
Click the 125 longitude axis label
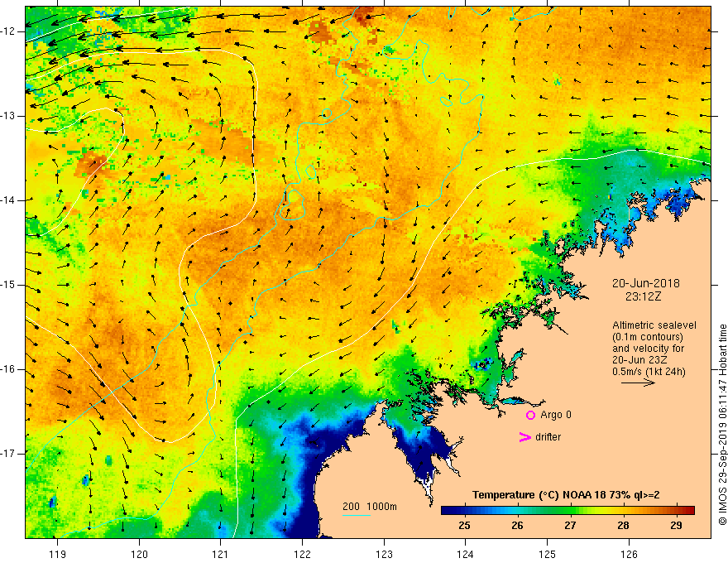coord(548,554)
